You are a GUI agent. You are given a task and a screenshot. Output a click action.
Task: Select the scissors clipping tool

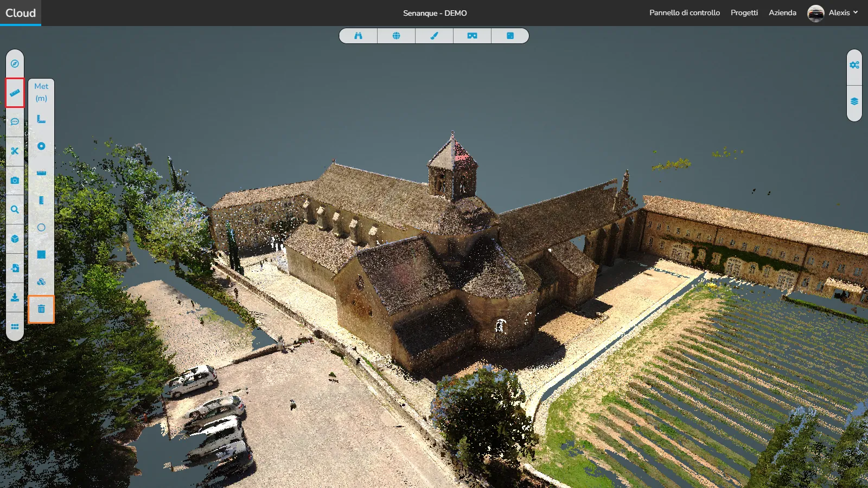tap(15, 151)
